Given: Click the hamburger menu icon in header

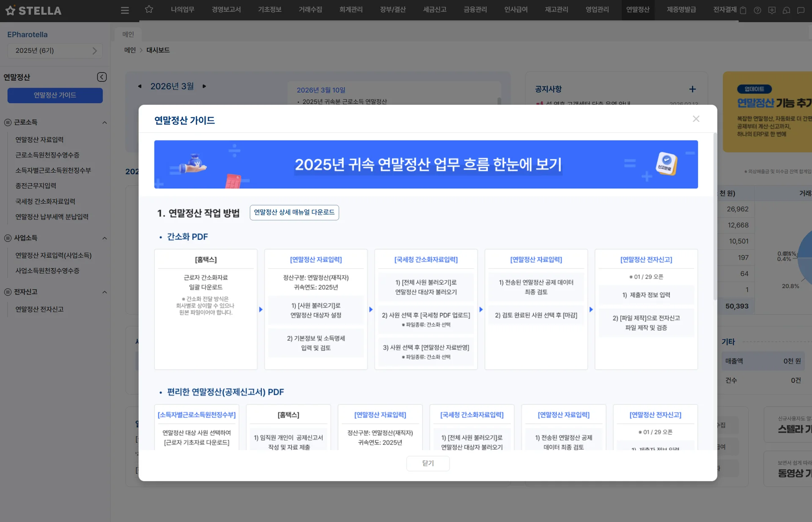Looking at the screenshot, I should coord(125,10).
